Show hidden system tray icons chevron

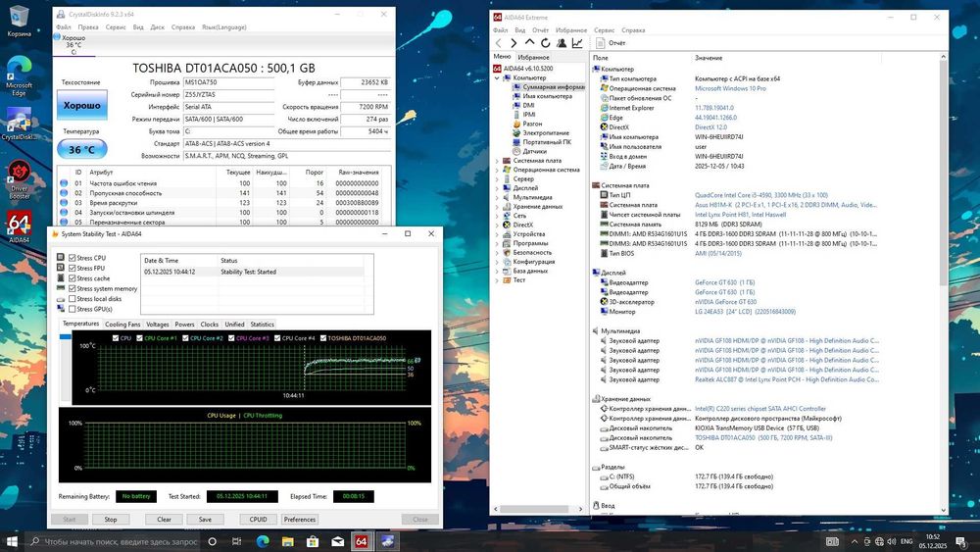(855, 541)
